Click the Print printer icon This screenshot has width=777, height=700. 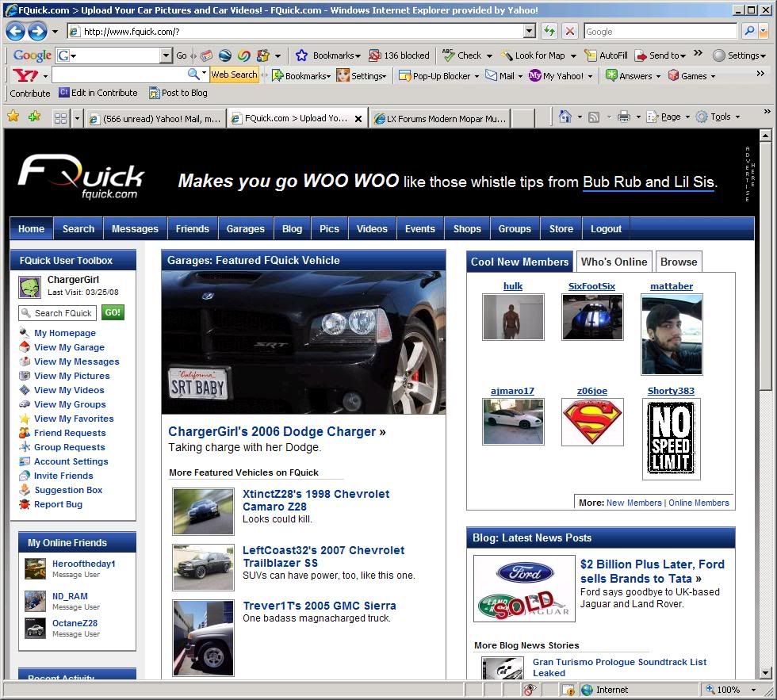624,117
